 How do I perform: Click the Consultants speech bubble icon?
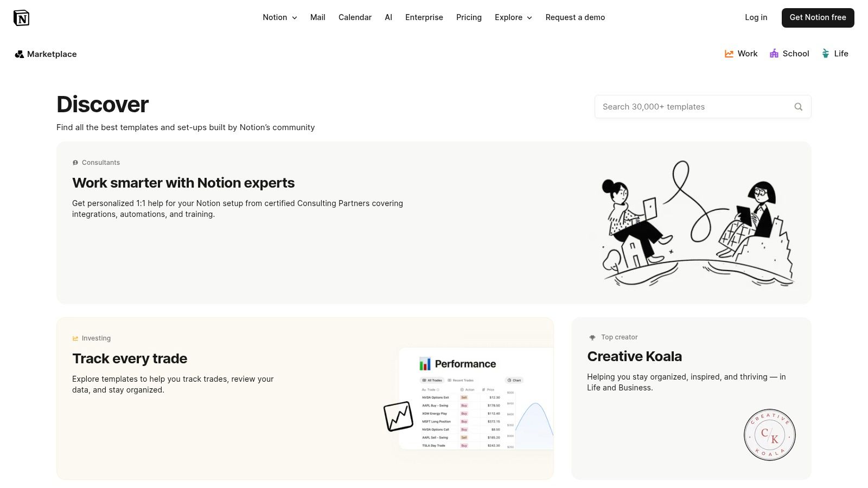(75, 162)
